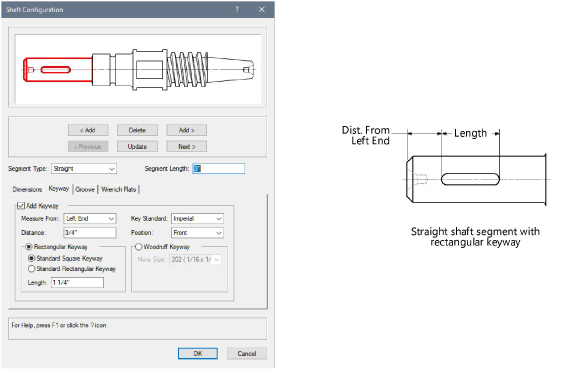The width and height of the screenshot is (562, 369).
Task: Switch to the Dimensions tab
Action: click(x=27, y=190)
